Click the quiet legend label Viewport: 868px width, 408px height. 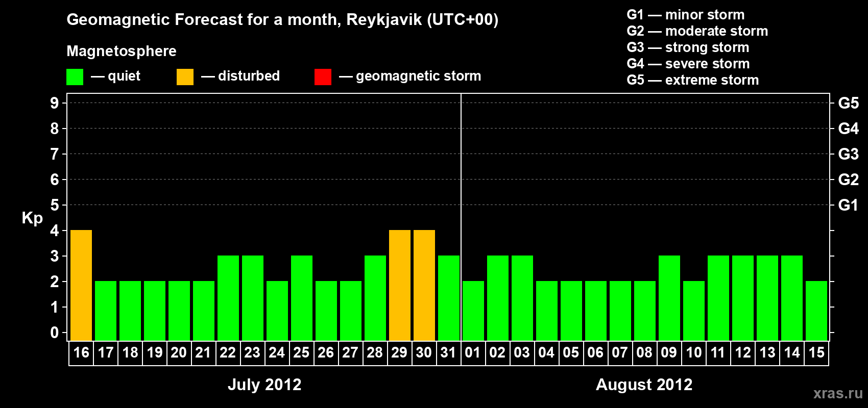pos(124,76)
